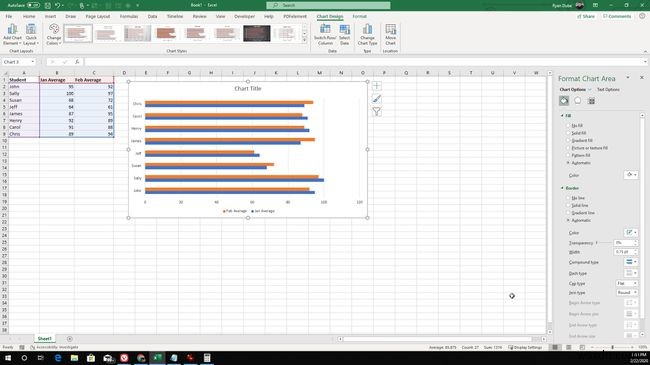Open the Name Box dropdown
650x365 pixels.
(x=33, y=62)
